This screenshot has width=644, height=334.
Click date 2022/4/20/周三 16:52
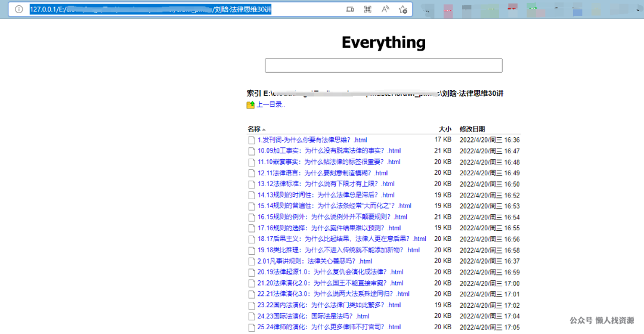tap(490, 195)
